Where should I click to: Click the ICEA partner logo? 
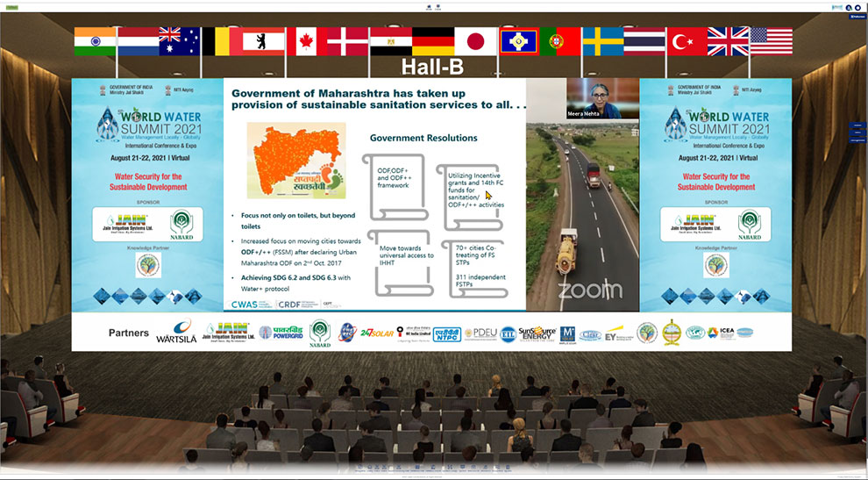(x=722, y=333)
